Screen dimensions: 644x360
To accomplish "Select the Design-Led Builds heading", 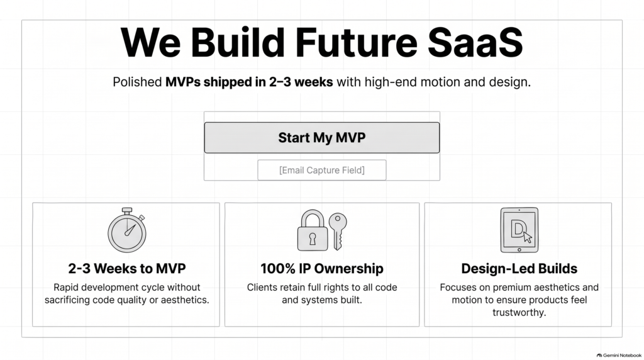I will point(519,268).
